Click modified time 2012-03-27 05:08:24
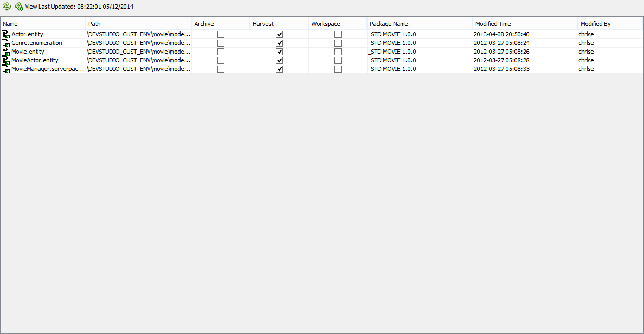This screenshot has width=644, height=334. click(x=501, y=43)
